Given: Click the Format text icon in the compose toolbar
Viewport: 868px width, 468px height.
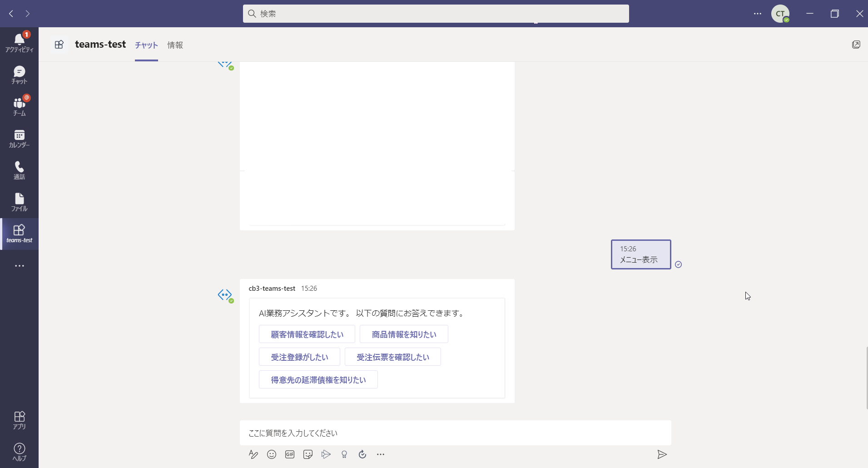Looking at the screenshot, I should [253, 454].
